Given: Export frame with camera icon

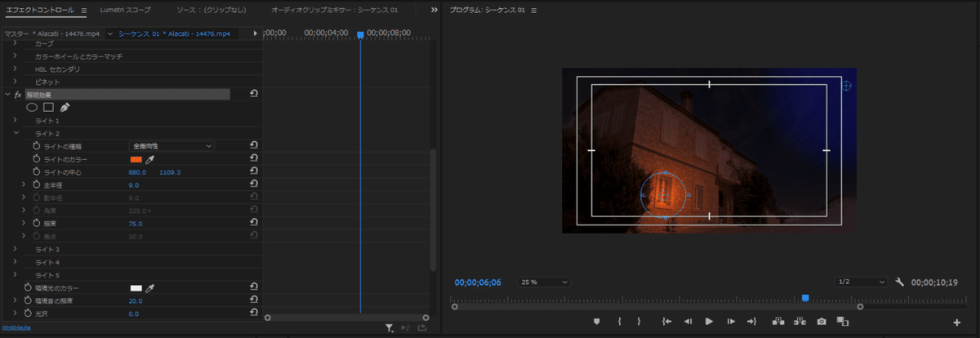Looking at the screenshot, I should tap(822, 322).
